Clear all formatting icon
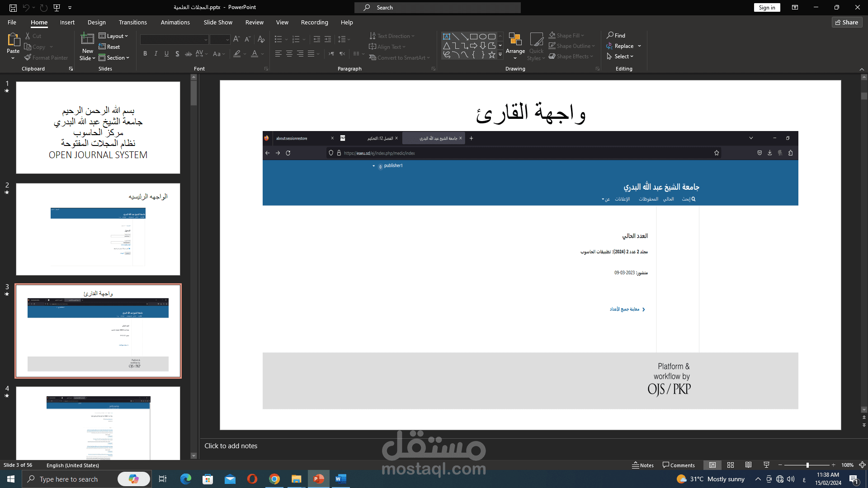868x488 pixels. click(x=261, y=39)
